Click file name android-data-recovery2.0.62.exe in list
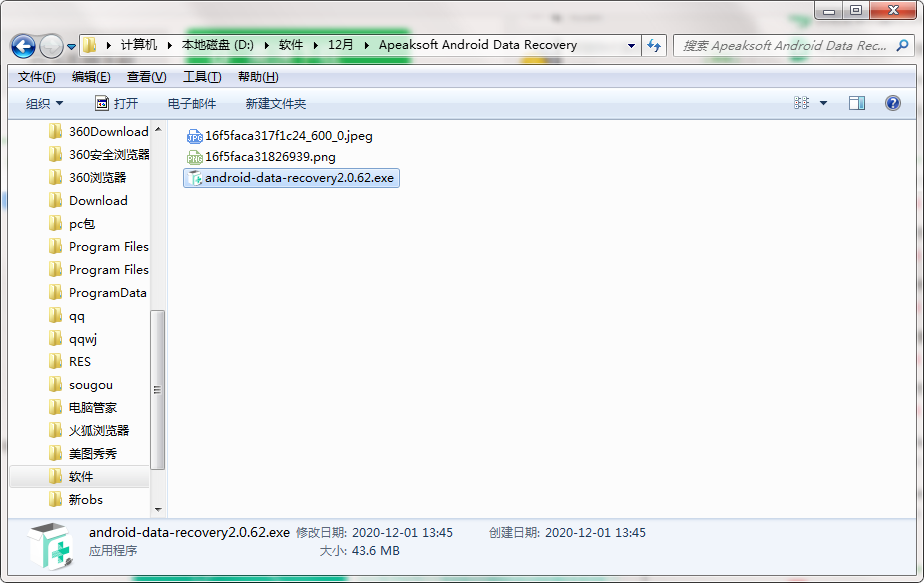The image size is (924, 583). point(299,178)
